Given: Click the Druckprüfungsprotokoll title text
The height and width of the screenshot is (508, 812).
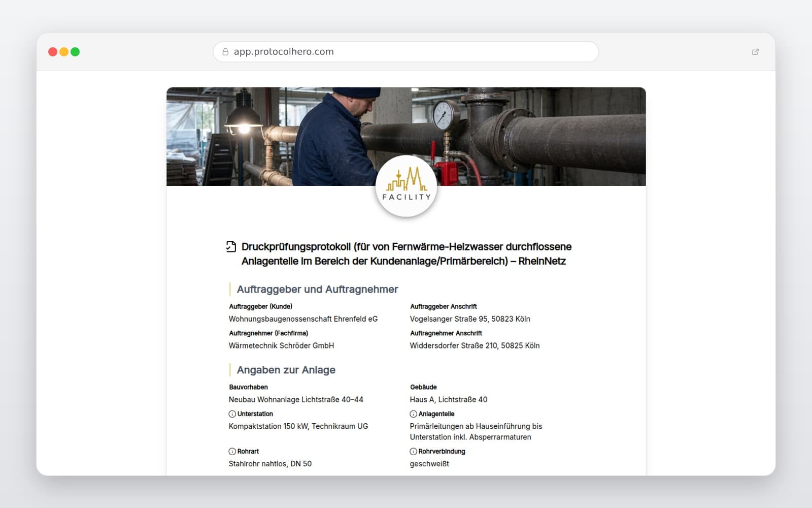Looking at the screenshot, I should [406, 253].
